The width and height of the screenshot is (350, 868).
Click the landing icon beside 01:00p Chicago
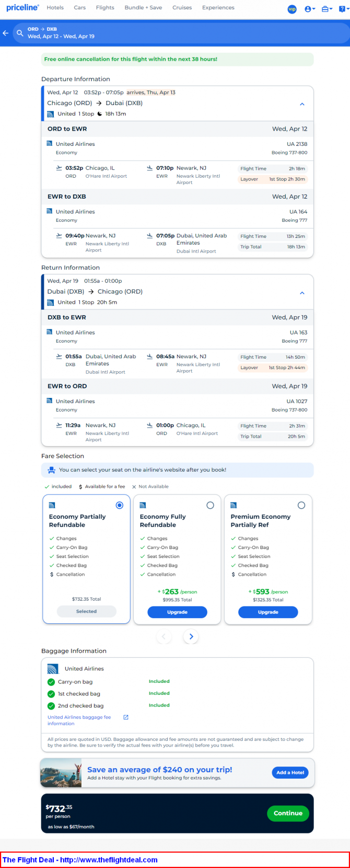coord(150,425)
